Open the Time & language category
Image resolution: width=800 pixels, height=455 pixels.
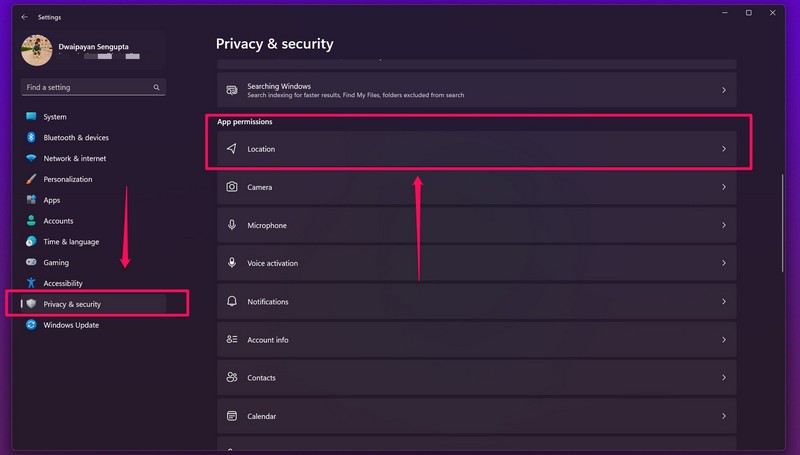pyautogui.click(x=71, y=242)
